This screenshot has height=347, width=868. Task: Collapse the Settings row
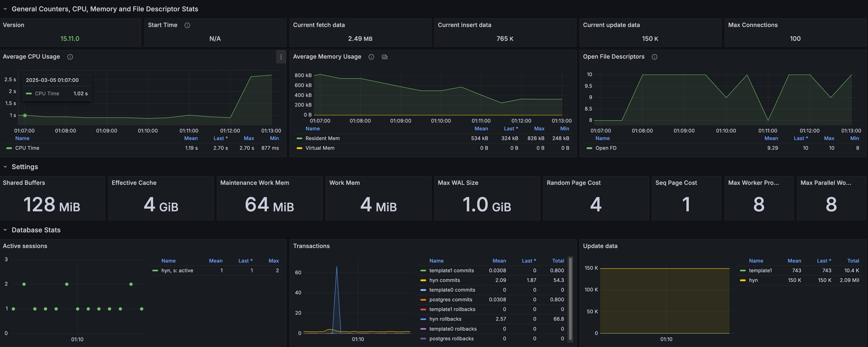pyautogui.click(x=5, y=167)
